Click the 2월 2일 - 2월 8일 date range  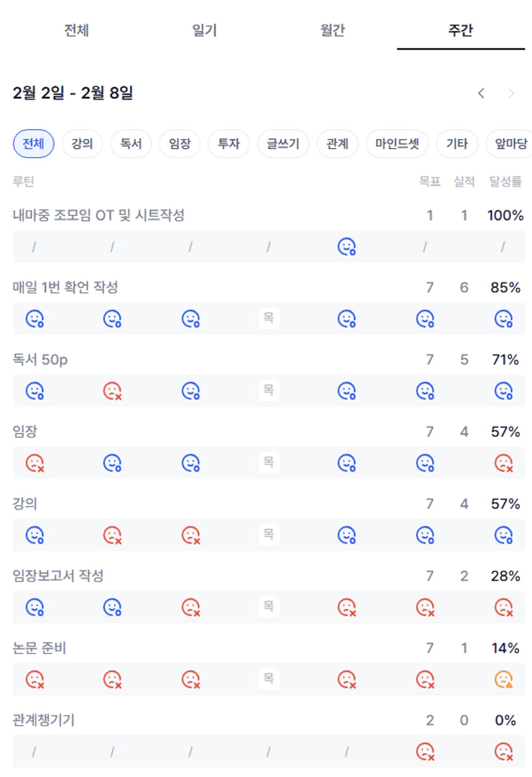coord(73,93)
